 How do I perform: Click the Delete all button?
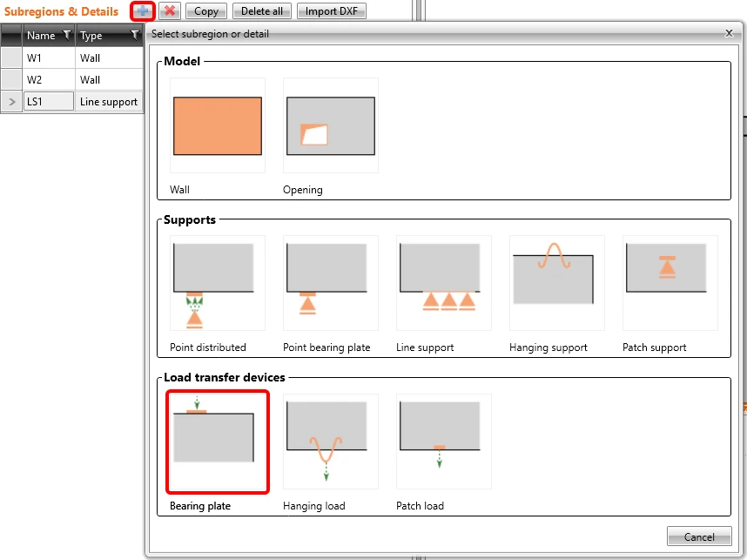[x=261, y=11]
